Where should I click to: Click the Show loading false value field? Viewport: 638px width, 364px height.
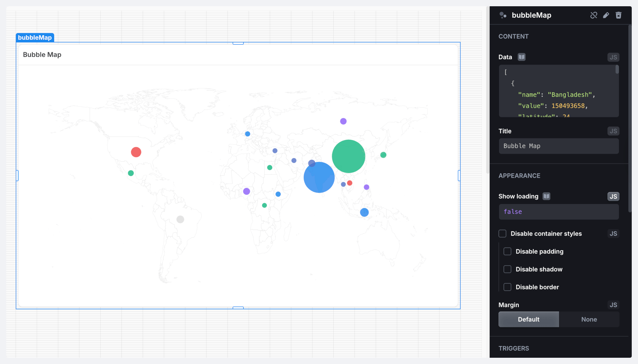559,212
